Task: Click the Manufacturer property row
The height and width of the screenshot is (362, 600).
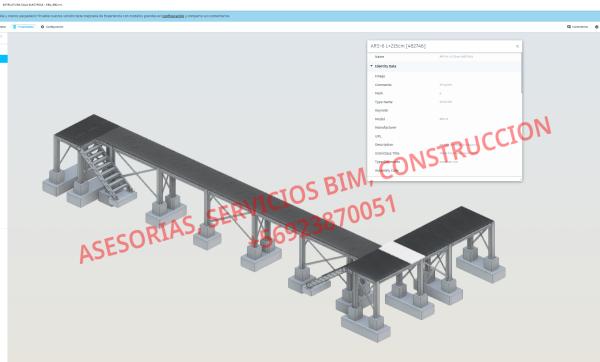Action: coord(444,127)
